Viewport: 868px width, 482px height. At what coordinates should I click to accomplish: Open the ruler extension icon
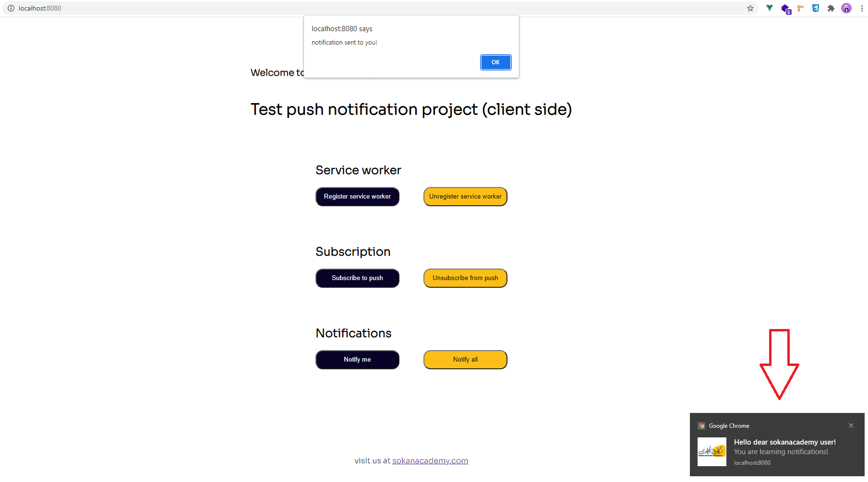point(800,8)
